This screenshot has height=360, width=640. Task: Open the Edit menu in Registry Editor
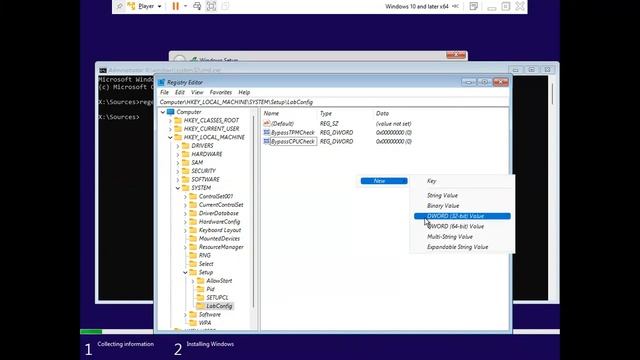pyautogui.click(x=180, y=92)
